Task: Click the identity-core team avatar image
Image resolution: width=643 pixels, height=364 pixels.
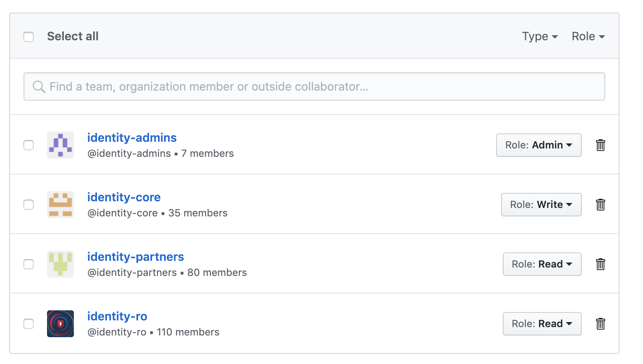Action: point(60,205)
